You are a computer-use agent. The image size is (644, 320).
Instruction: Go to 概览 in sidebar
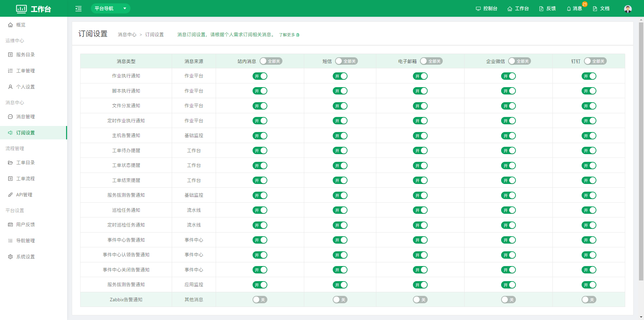tap(34, 25)
